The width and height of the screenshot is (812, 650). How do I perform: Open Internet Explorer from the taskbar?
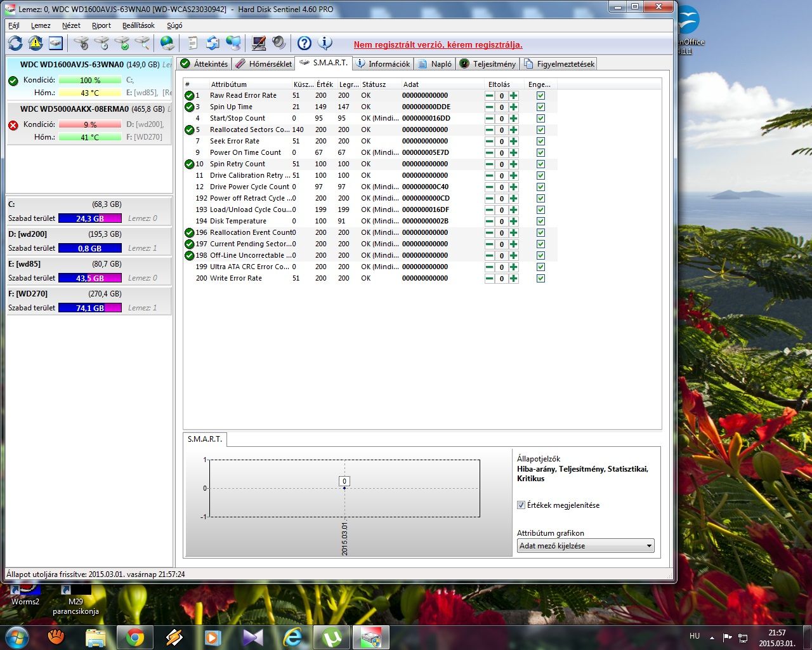coord(292,637)
